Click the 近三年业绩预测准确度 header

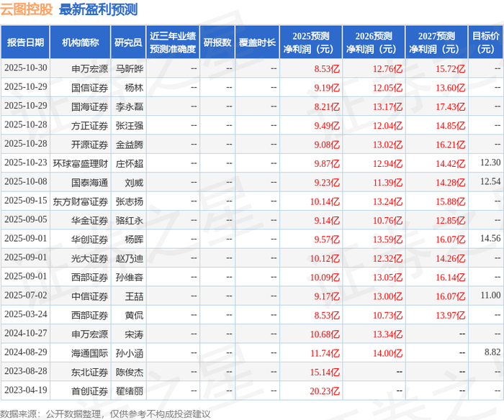[173, 42]
